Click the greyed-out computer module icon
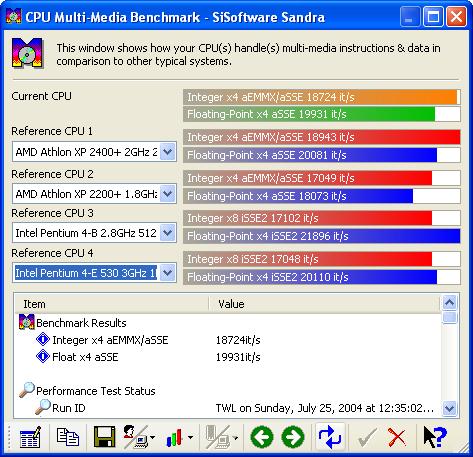Viewport: 473px width, 457px height. click(x=218, y=437)
